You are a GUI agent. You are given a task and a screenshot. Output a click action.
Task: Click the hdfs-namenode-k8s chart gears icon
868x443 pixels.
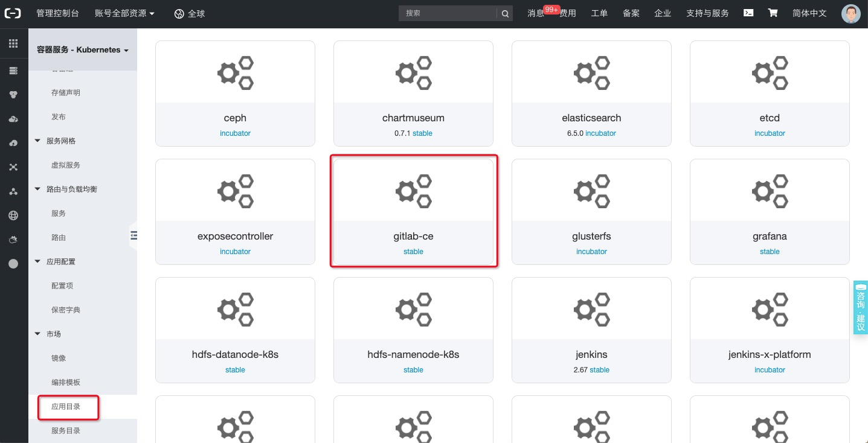(413, 310)
